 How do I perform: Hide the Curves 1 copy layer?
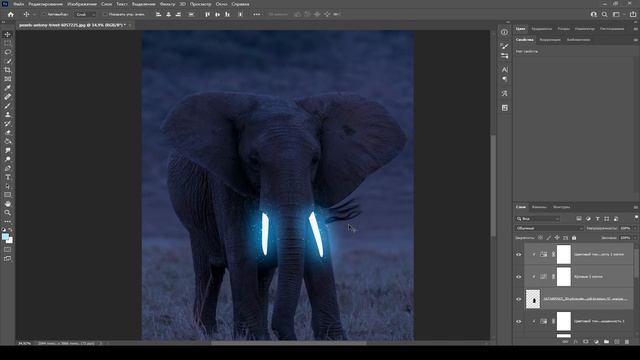tap(519, 277)
